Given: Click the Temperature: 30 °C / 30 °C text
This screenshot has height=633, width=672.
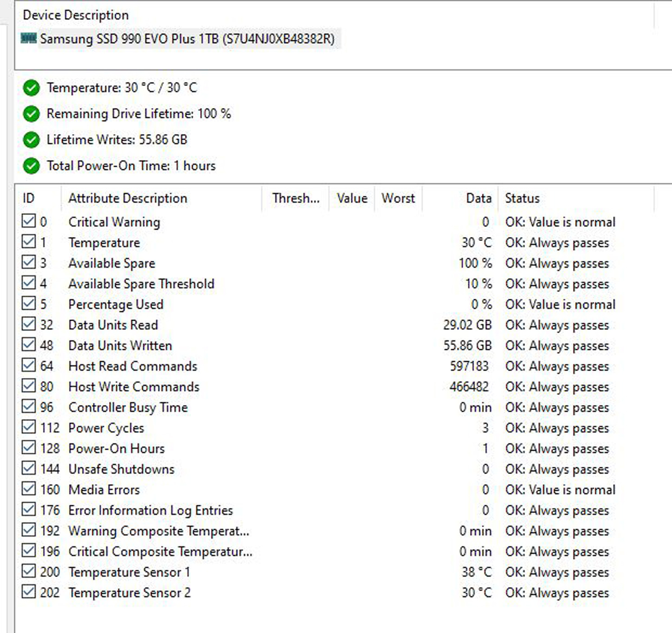Looking at the screenshot, I should [122, 87].
